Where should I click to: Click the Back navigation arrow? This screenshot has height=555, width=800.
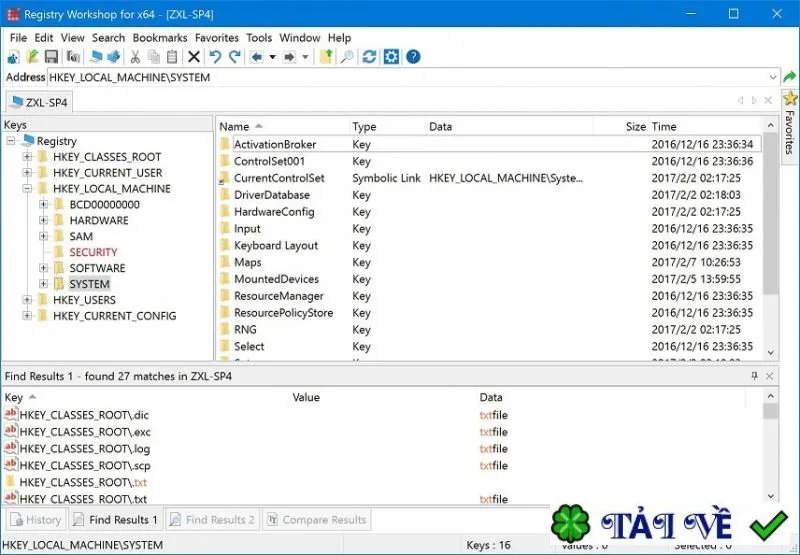tap(257, 57)
